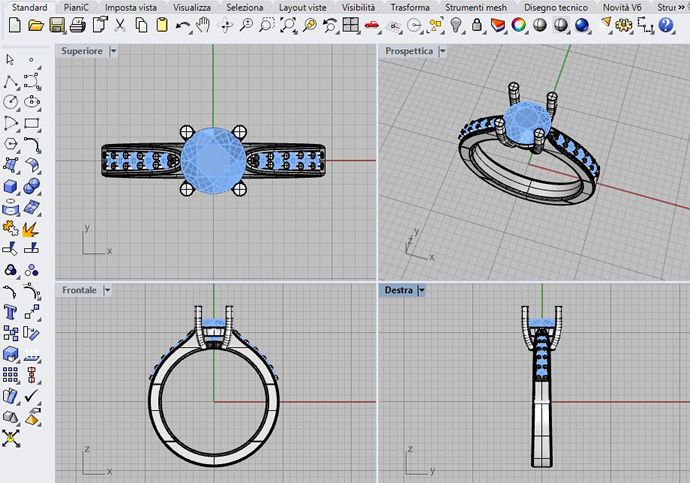This screenshot has height=483, width=690.
Task: Click the blue center gem in Superiore view
Action: pyautogui.click(x=213, y=161)
